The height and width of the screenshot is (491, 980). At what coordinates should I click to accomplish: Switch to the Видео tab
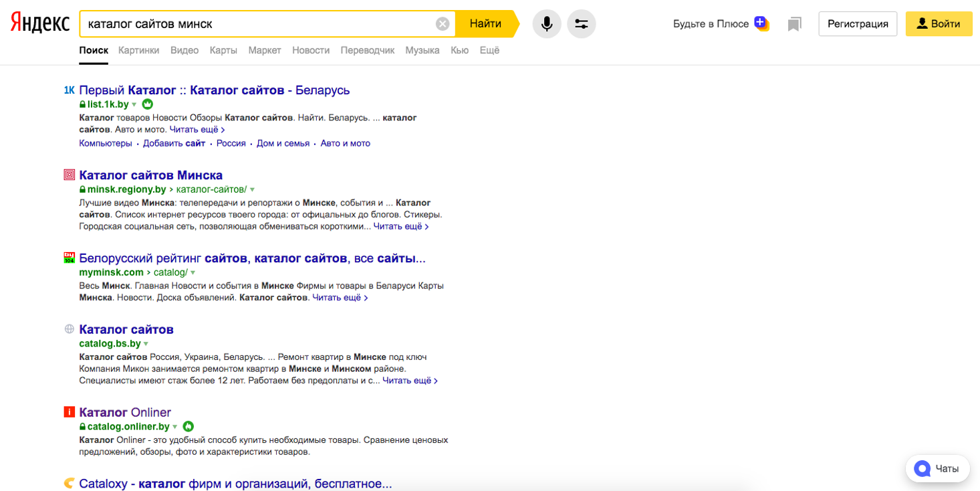click(x=185, y=50)
